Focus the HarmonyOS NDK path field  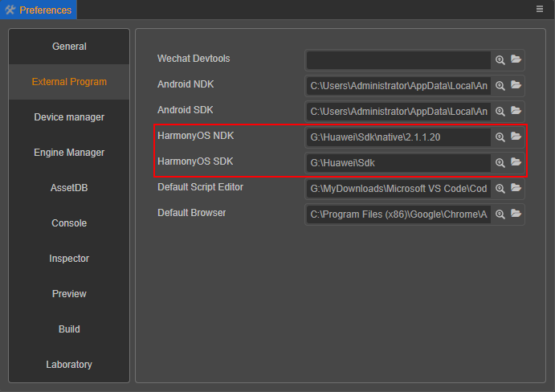398,137
